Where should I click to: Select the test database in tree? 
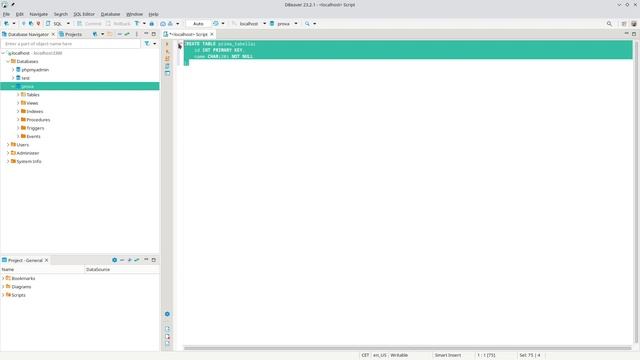(x=25, y=78)
